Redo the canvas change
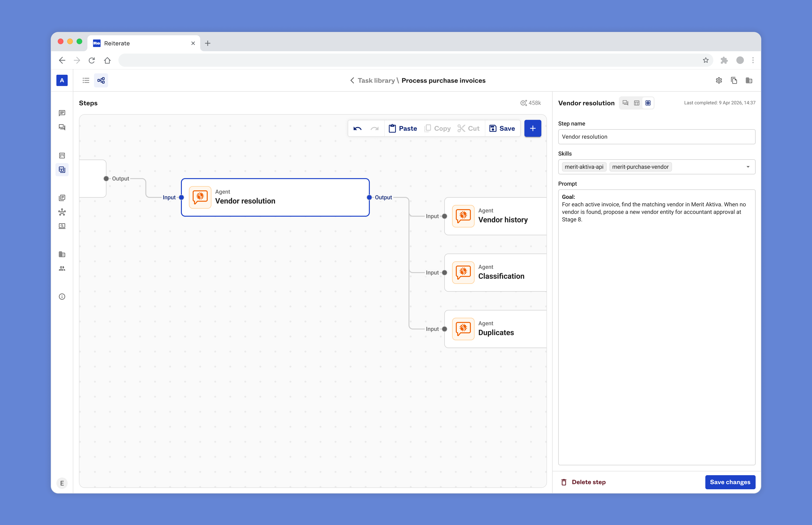This screenshot has height=525, width=812. click(x=375, y=129)
